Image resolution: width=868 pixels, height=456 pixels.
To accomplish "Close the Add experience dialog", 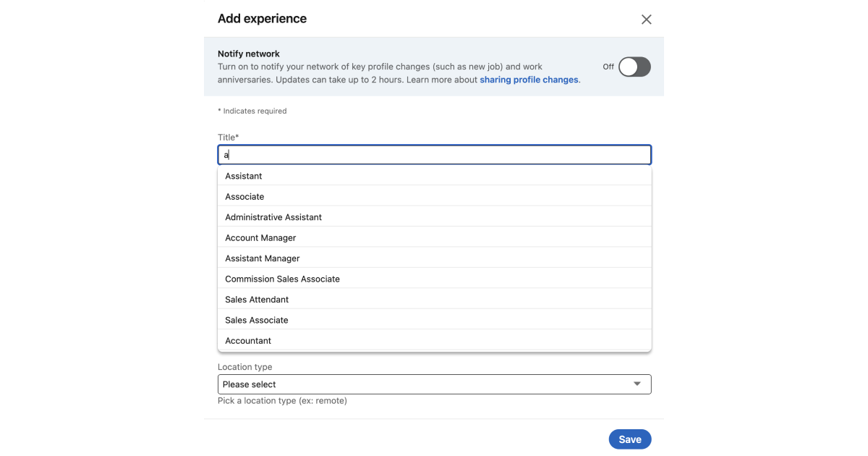I will [647, 20].
